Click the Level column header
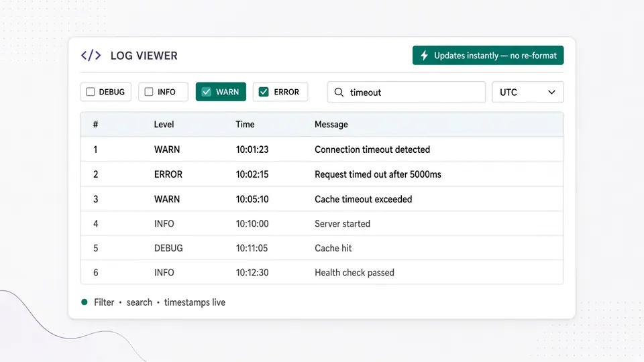The image size is (644, 362). [x=164, y=125]
